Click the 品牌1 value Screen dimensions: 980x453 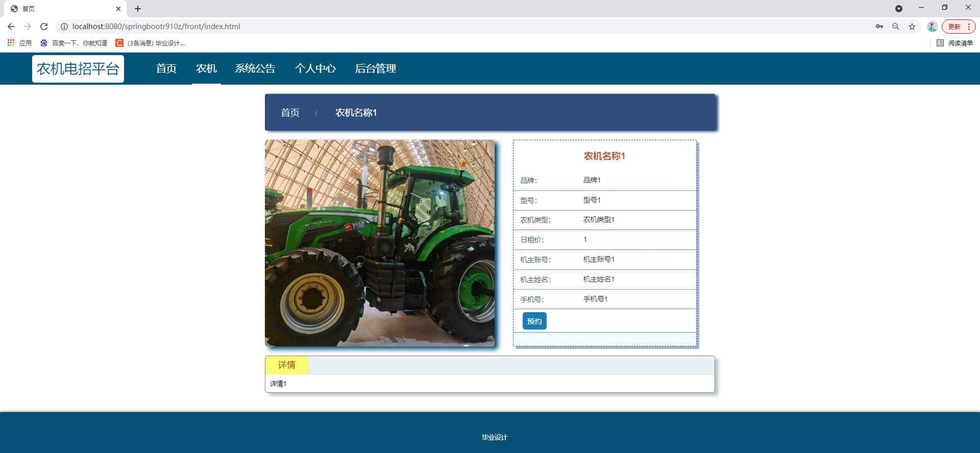tap(592, 180)
